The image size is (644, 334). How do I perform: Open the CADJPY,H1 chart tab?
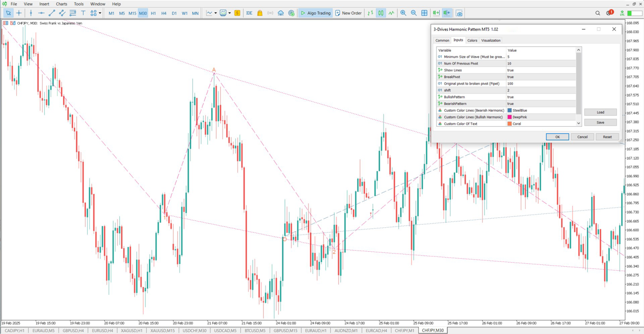tap(16, 331)
